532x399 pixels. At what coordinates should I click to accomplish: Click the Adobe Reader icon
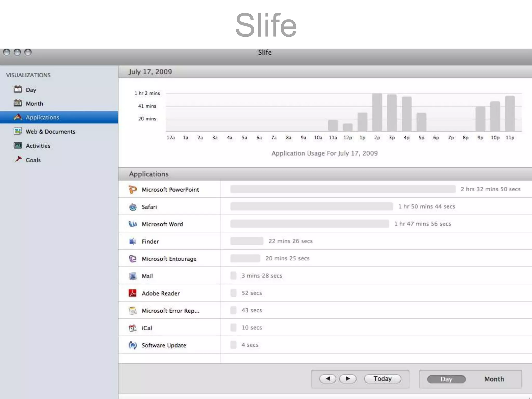coord(133,293)
